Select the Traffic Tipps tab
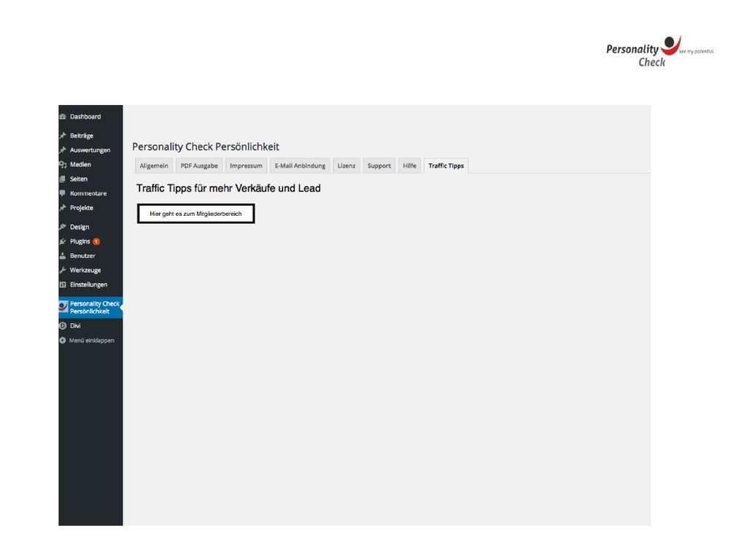747x560 pixels. click(446, 166)
